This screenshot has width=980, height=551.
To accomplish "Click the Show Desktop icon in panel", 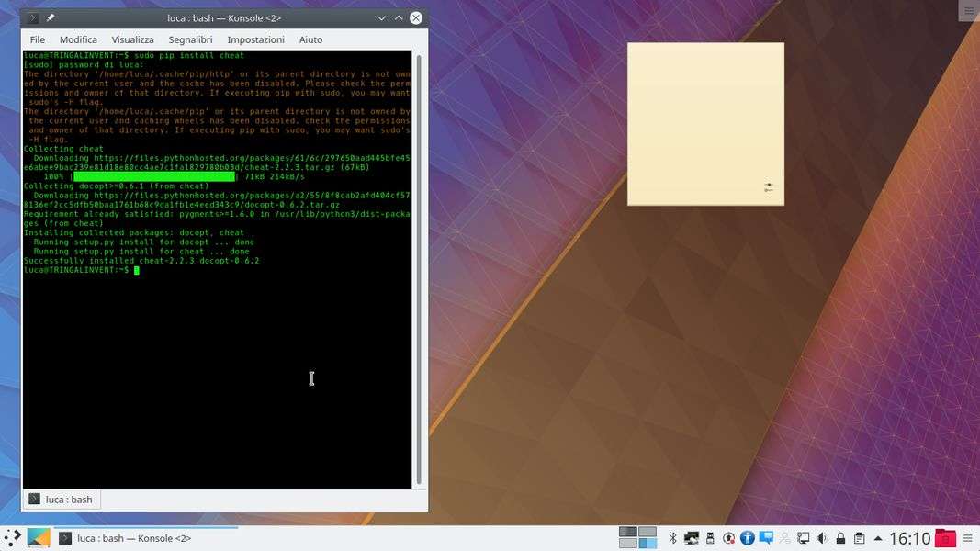I will (x=39, y=538).
